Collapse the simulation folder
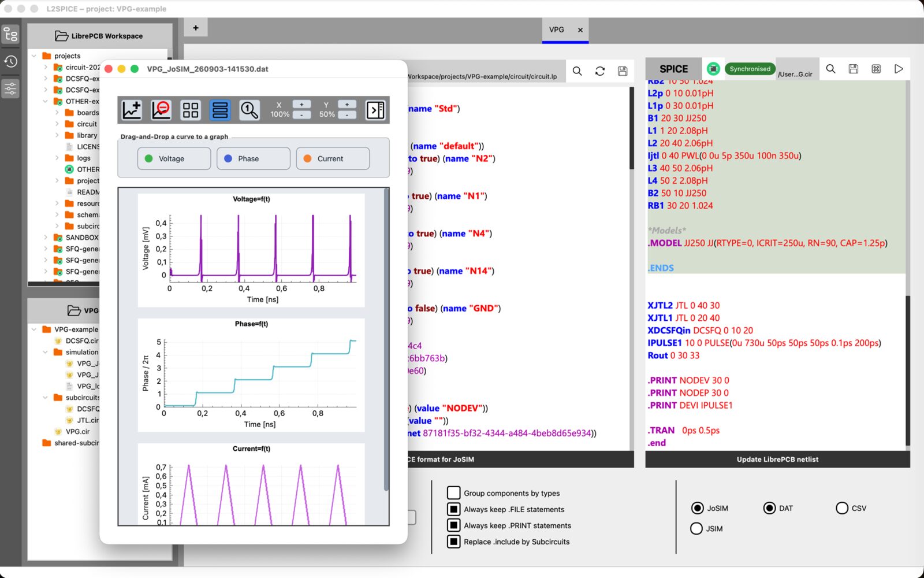The width and height of the screenshot is (924, 578). (x=46, y=352)
